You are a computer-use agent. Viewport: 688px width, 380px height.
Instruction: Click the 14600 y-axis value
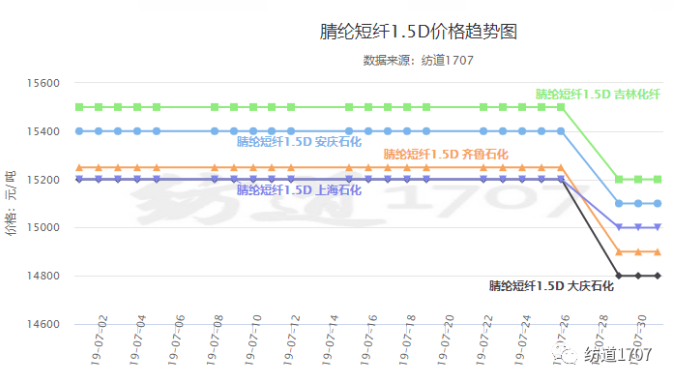43,324
